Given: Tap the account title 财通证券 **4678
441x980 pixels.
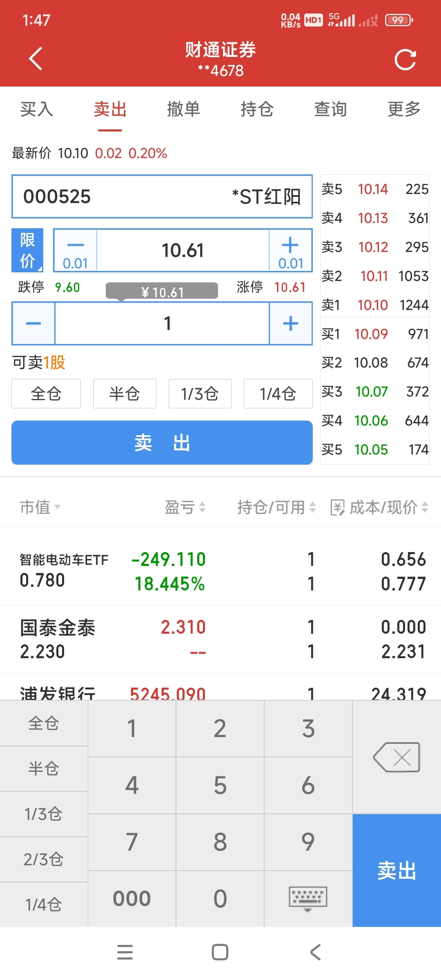Looking at the screenshot, I should coord(220,60).
